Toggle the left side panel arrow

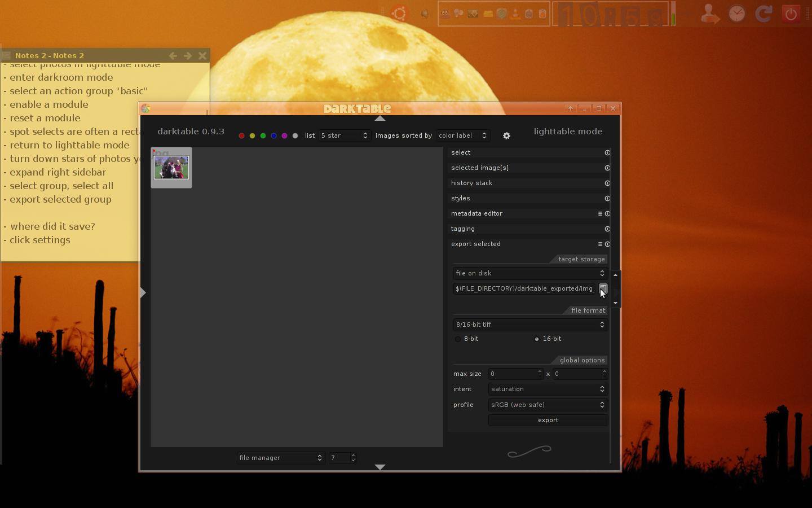pos(143,292)
